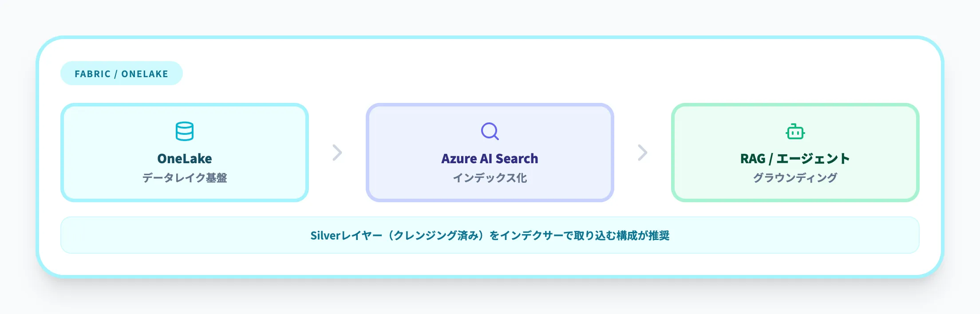Click the RAG / エージェント title text
This screenshot has height=314, width=980.
click(795, 158)
